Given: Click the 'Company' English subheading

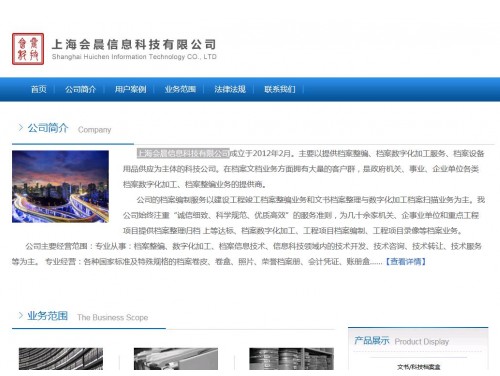Looking at the screenshot, I should click(x=94, y=130).
